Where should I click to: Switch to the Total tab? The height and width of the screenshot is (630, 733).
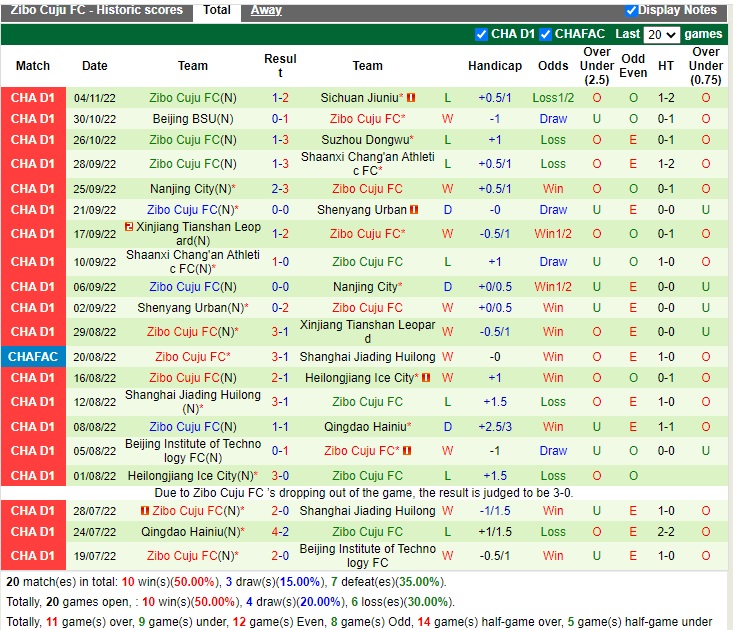click(x=217, y=10)
